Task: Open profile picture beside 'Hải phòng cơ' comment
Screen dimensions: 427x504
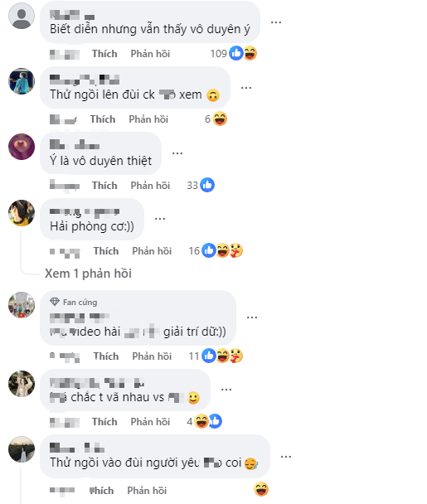Action: click(x=22, y=213)
